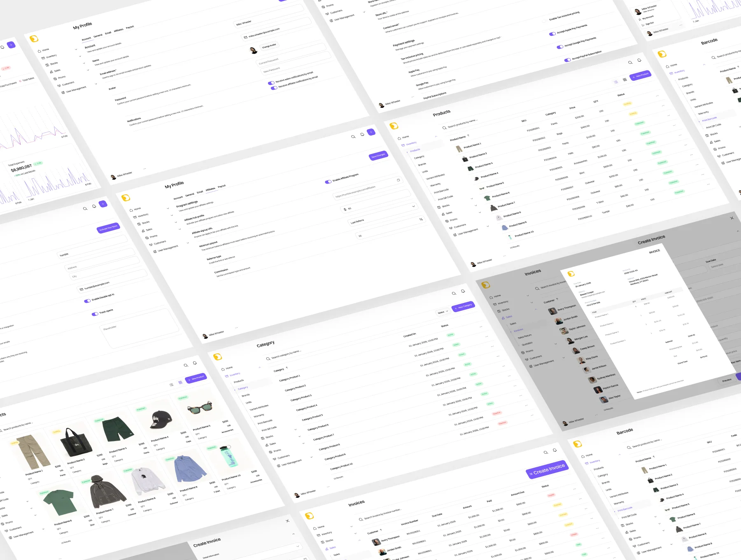Click search icon atop Products table screen

pos(630,63)
